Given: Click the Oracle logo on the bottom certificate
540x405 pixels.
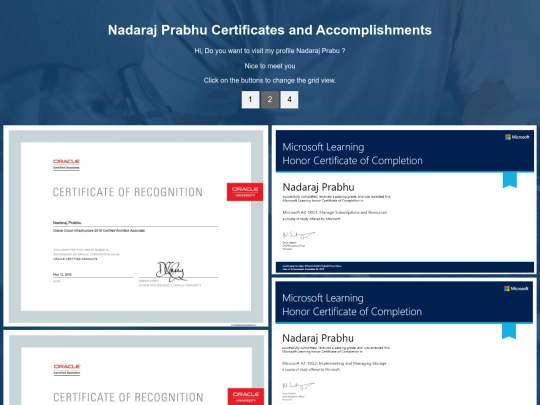Looking at the screenshot, I should (67, 370).
